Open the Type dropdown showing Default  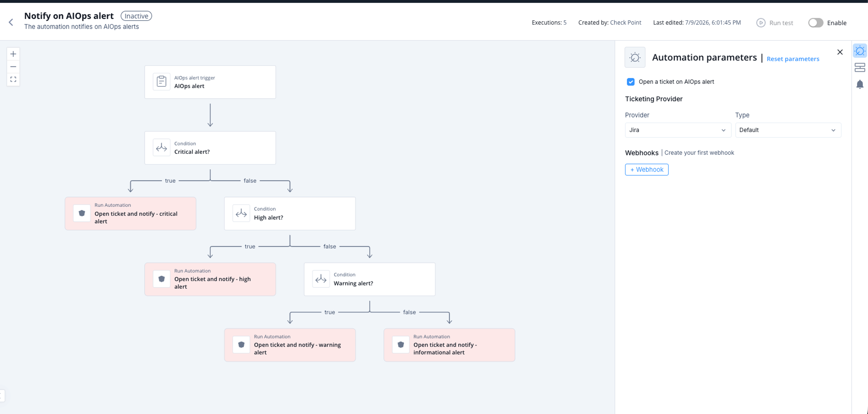pyautogui.click(x=788, y=130)
